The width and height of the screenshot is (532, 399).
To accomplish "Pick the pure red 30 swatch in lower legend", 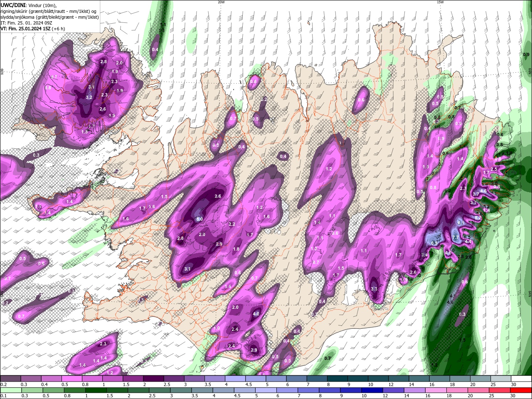I will pos(521,390).
